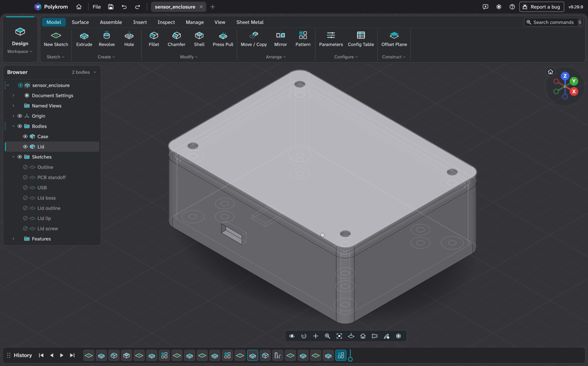Open the File menu
Viewport: 588px width, 366px height.
click(97, 7)
